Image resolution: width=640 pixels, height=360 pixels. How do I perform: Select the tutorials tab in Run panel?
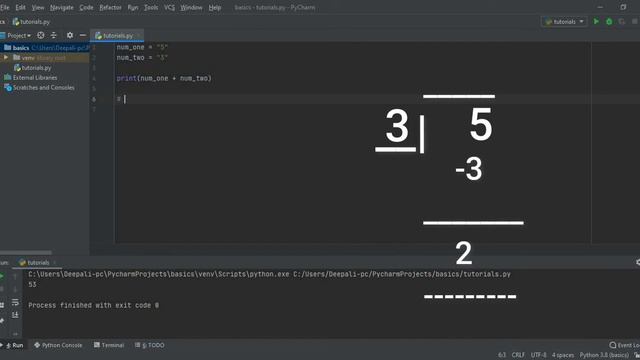pos(37,262)
